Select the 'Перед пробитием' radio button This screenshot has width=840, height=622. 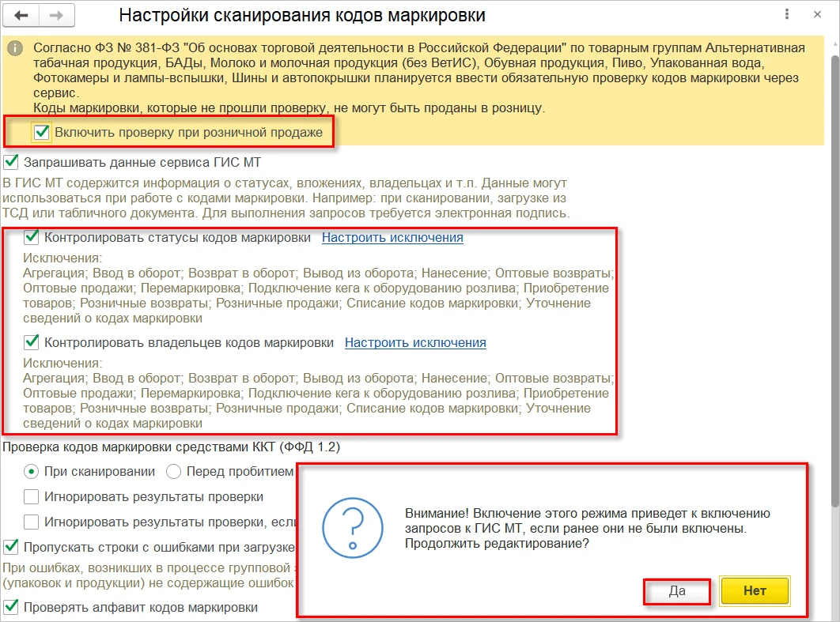[174, 472]
